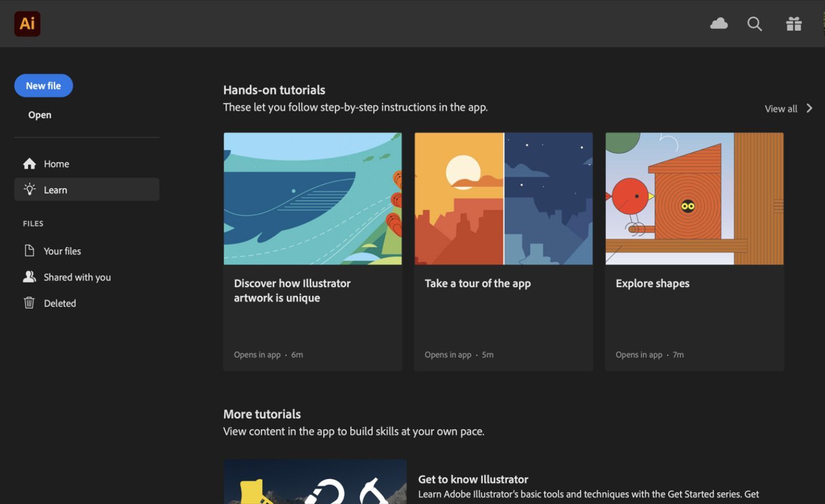Click the 'These let you follow step-by-step' subtitle

[x=355, y=107]
